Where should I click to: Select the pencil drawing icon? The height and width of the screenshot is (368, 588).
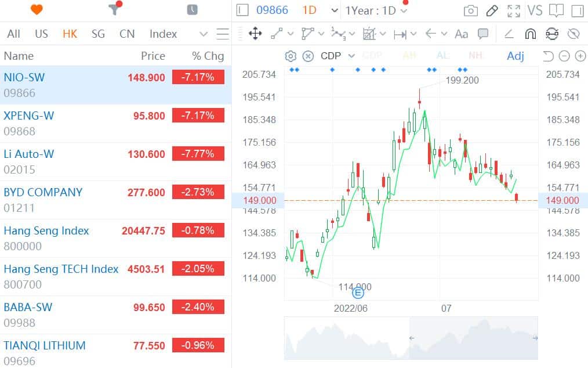[x=492, y=10]
